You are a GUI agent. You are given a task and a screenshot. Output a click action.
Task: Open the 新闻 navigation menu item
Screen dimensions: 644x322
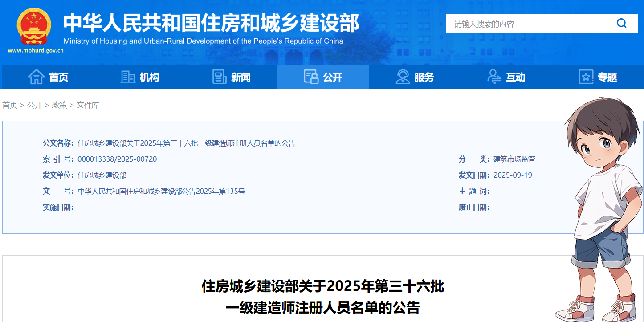point(240,77)
